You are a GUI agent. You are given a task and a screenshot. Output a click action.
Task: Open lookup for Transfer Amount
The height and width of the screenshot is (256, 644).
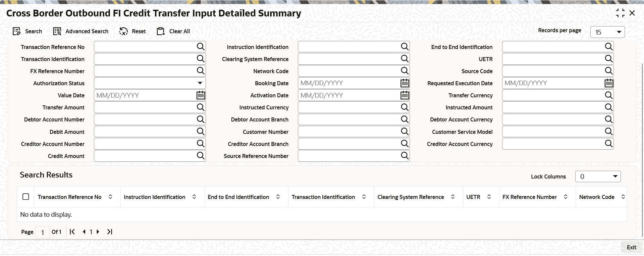(x=201, y=107)
